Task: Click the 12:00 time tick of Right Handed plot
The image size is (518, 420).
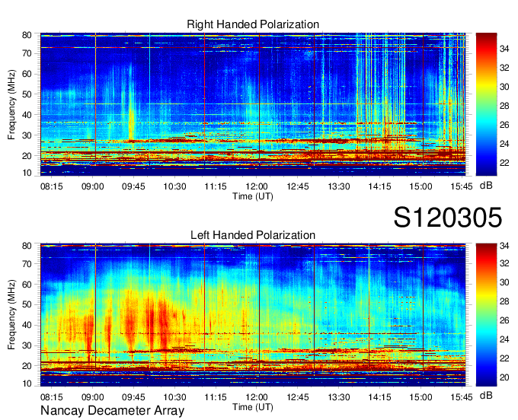Action: [257, 186]
